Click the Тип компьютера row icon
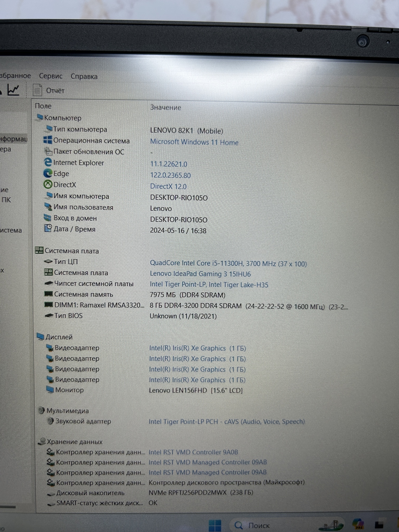The width and height of the screenshot is (399, 532). pos(49,129)
